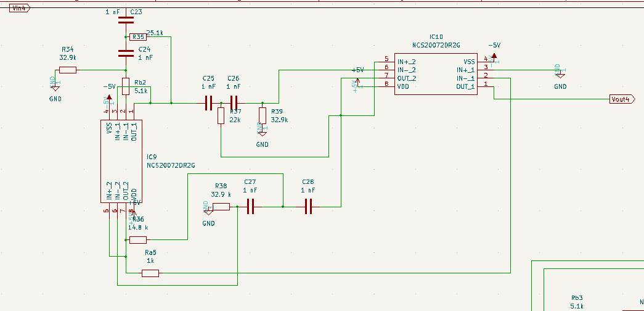Click the OUT_2 pin label of IC10

coord(407,78)
